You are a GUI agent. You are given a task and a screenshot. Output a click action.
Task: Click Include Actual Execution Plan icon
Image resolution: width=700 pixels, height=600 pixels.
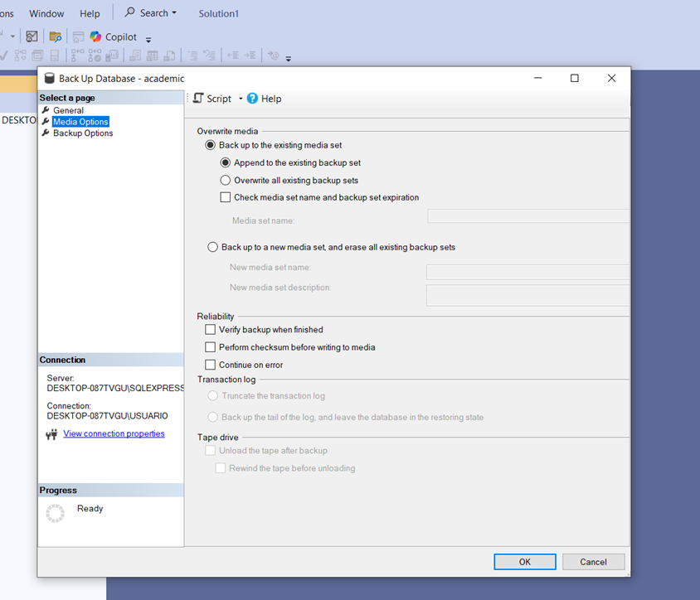point(77,56)
